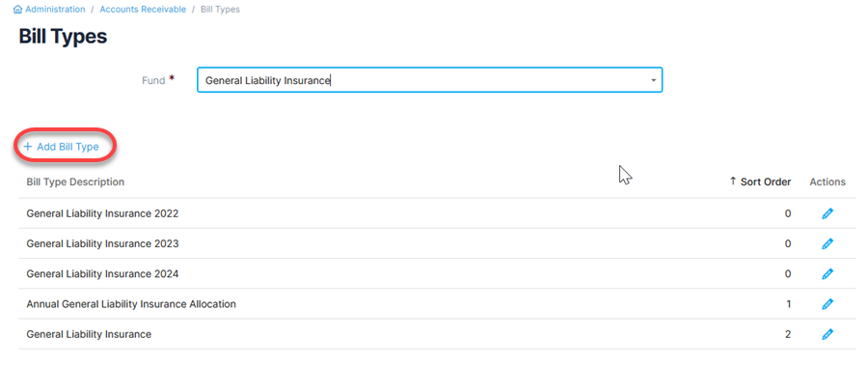Click Add Bill Type link
Viewport: 868px width, 365px height.
coord(62,147)
